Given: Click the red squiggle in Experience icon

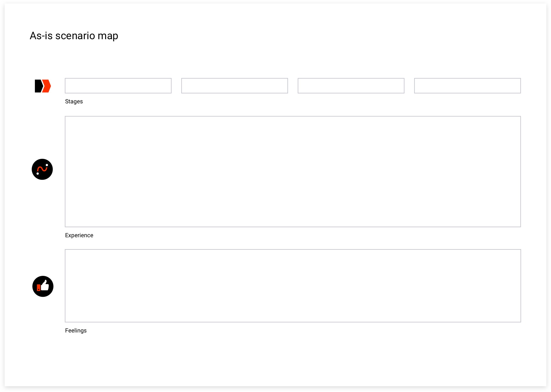Looking at the screenshot, I should coord(42,169).
